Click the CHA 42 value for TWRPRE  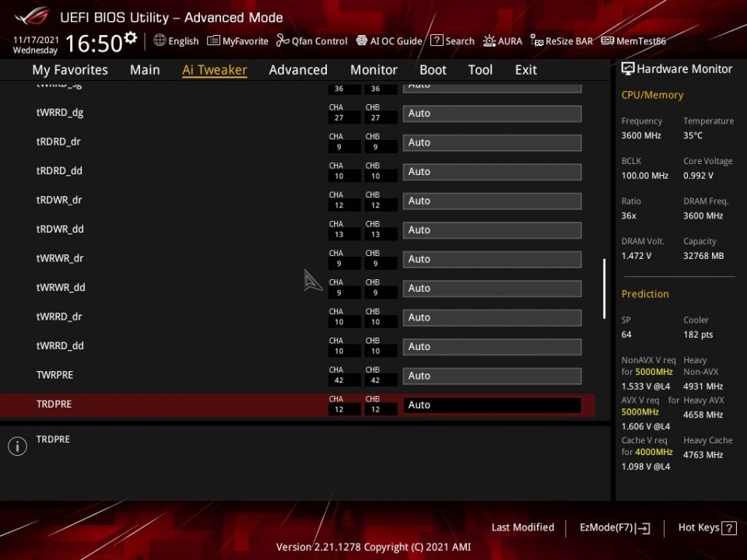coord(338,380)
